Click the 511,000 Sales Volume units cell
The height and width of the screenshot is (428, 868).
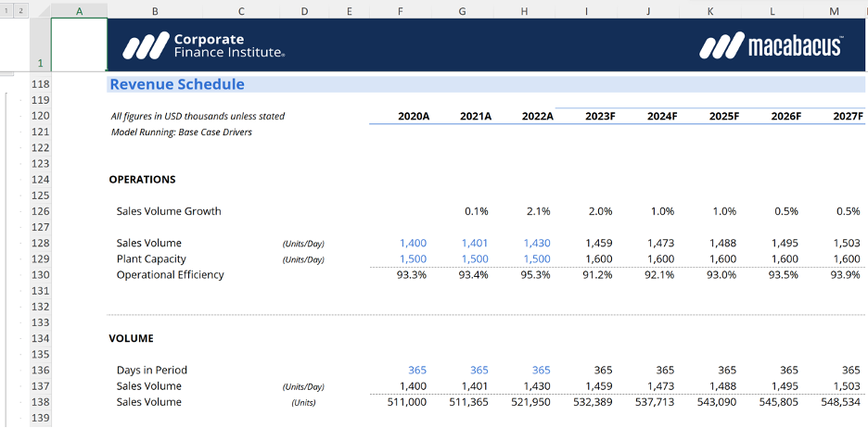click(405, 402)
